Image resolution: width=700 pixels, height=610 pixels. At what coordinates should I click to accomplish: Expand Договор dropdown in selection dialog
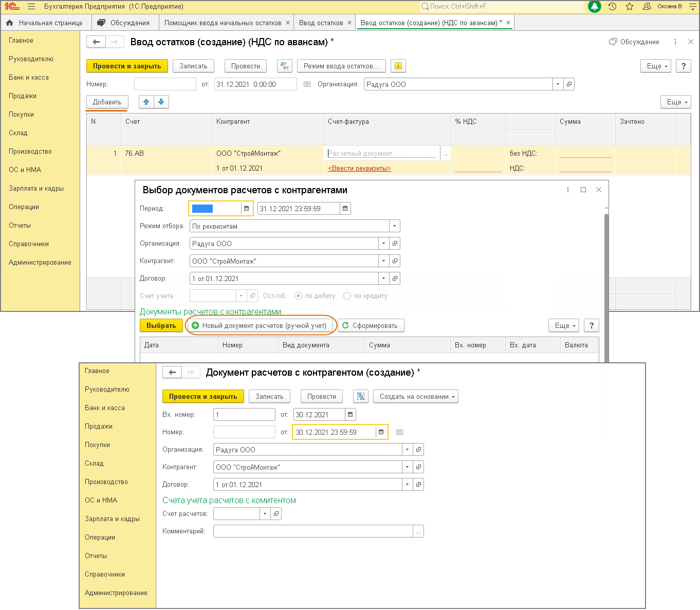[384, 279]
